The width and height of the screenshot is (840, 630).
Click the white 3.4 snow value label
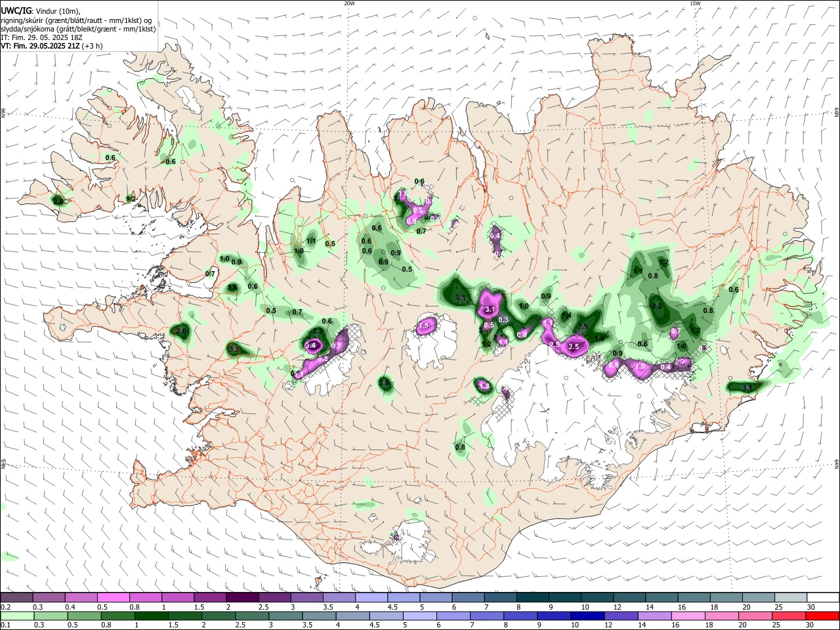coord(311,345)
